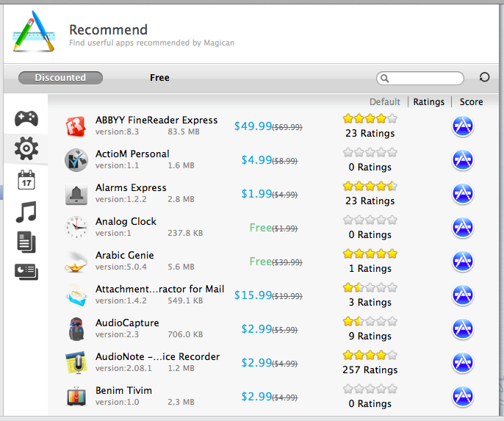The width and height of the screenshot is (504, 421).
Task: Select the Benim Tivim title
Action: [x=123, y=390]
